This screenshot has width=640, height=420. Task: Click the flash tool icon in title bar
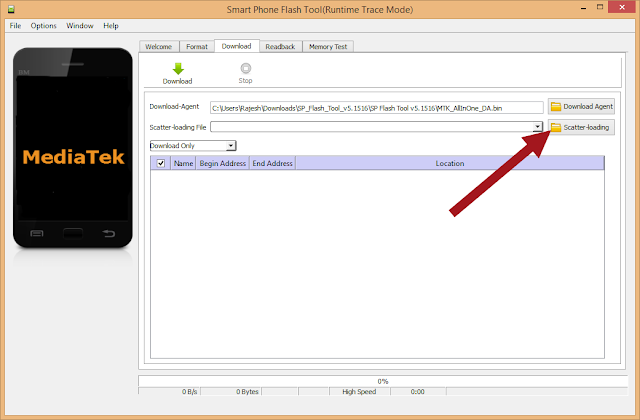point(11,9)
